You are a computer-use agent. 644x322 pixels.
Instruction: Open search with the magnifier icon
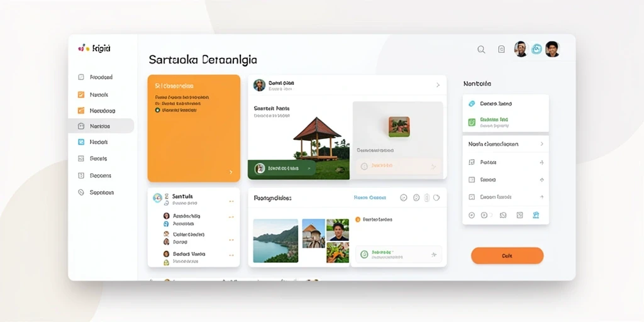point(481,50)
